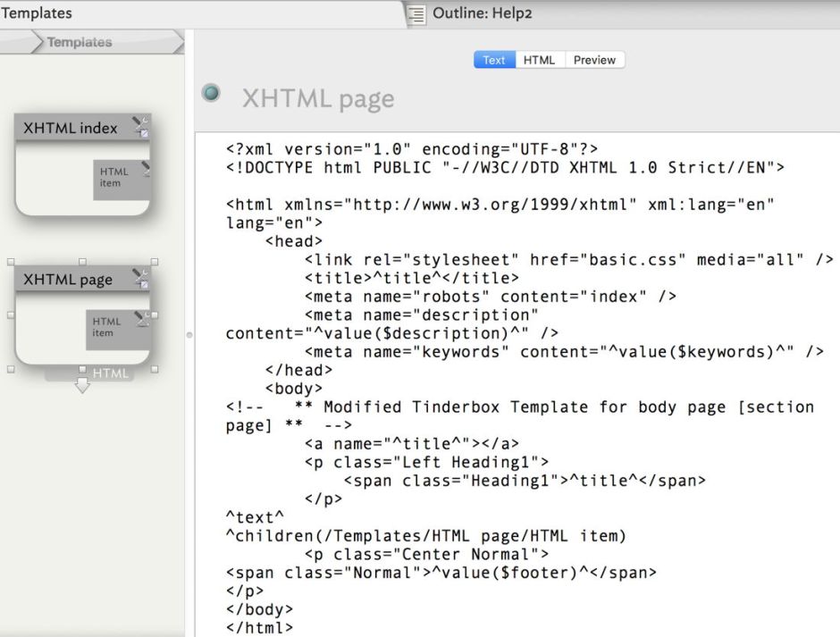Select the XHTML page note in map
840x637 pixels.
82,339
